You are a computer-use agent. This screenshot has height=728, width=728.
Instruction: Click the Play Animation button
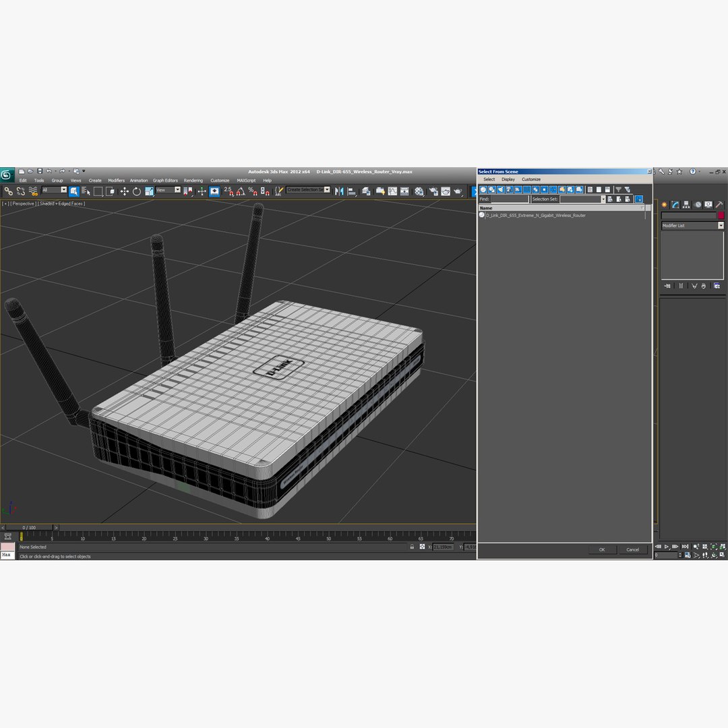667,547
